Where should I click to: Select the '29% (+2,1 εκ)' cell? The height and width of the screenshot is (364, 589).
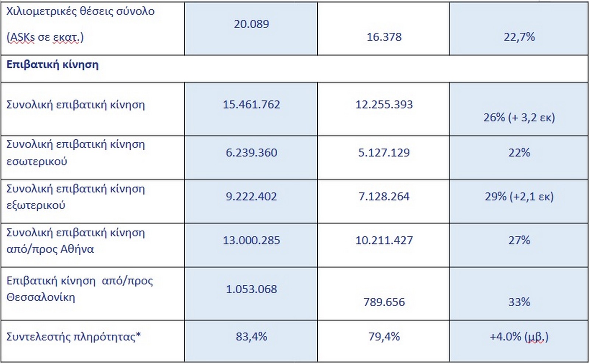click(x=519, y=196)
